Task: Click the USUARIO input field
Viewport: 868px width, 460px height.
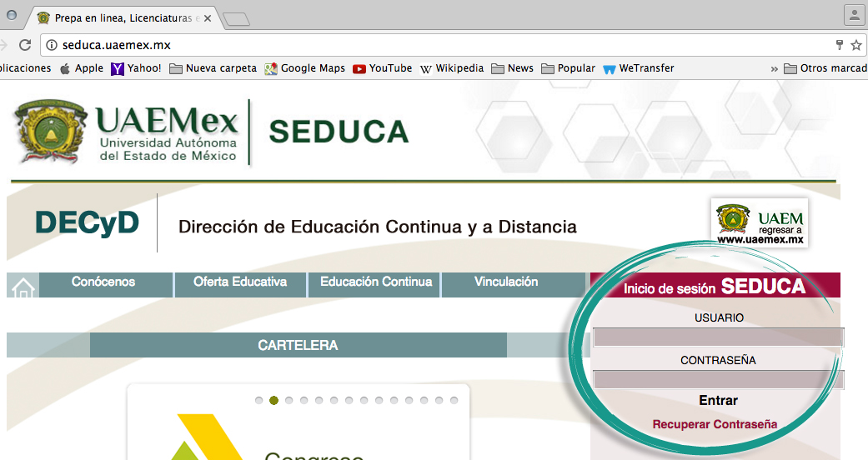Action: [718, 337]
